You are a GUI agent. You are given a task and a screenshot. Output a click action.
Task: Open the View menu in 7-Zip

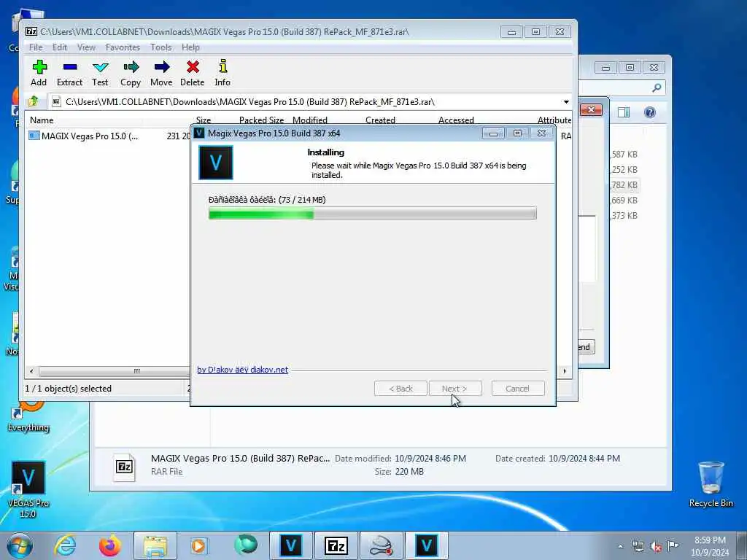point(86,47)
